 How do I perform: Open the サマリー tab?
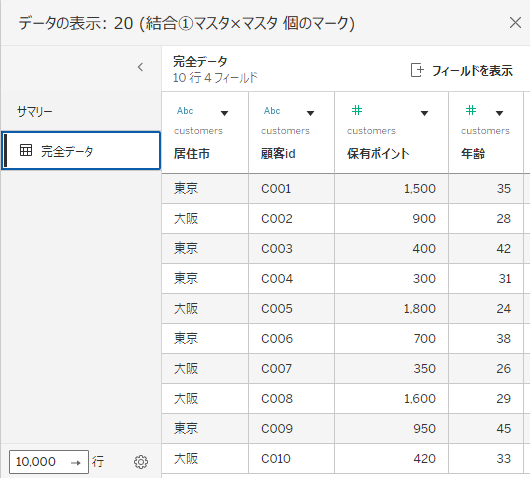[x=35, y=111]
